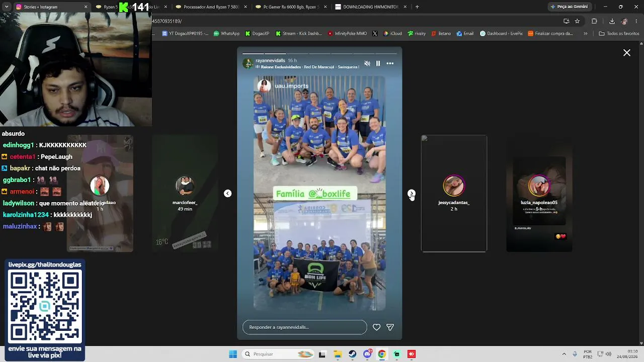Open a new browser tab
Image resolution: width=644 pixels, height=362 pixels.
point(417,7)
